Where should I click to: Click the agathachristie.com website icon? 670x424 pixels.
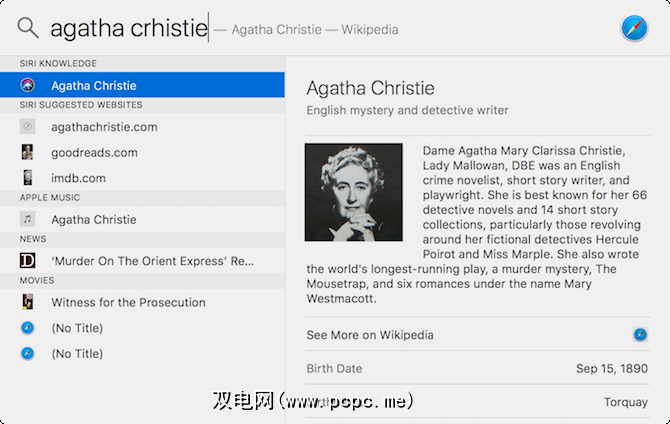[28, 127]
